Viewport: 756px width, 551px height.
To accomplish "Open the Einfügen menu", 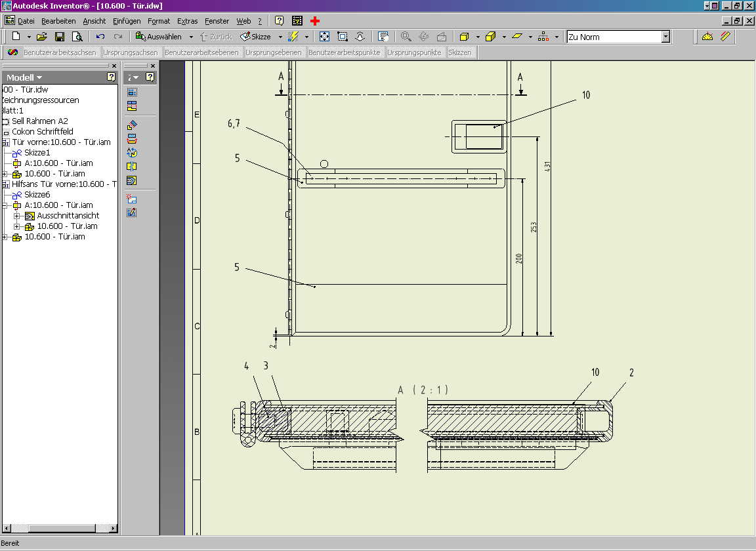I will [x=127, y=21].
